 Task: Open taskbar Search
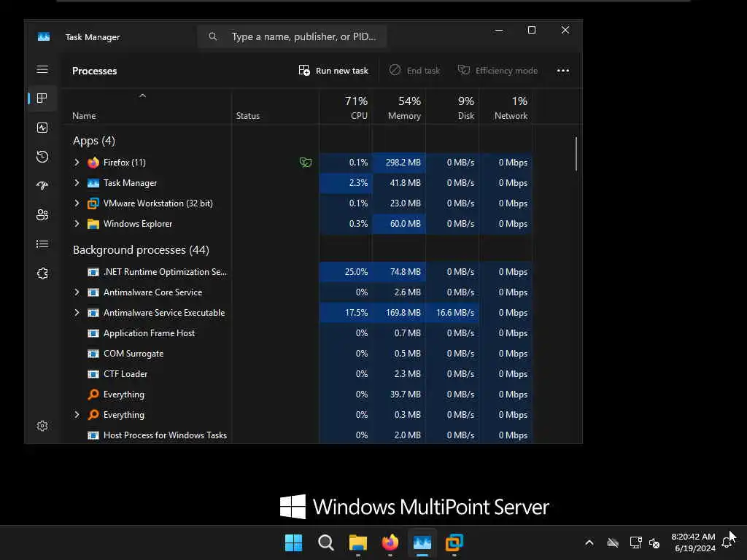[x=326, y=542]
